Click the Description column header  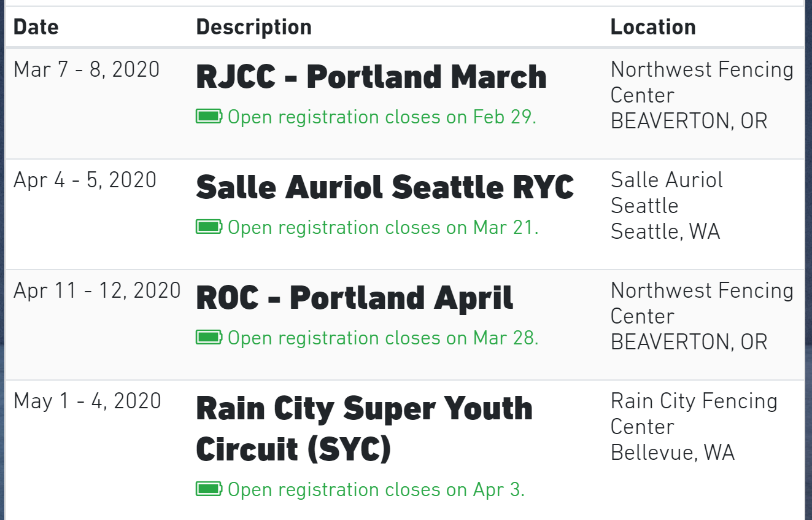[x=253, y=27]
